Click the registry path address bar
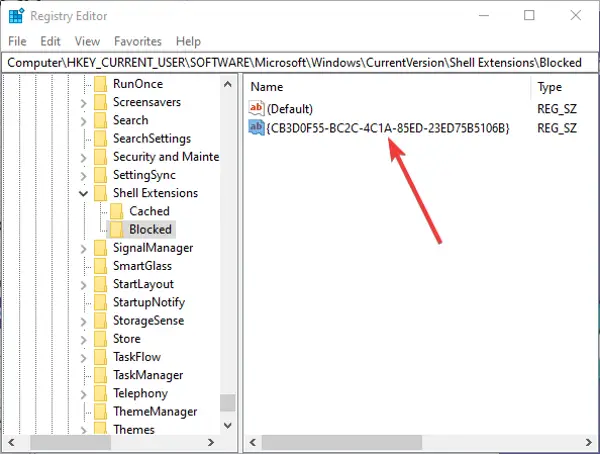The image size is (600, 454). (300, 62)
